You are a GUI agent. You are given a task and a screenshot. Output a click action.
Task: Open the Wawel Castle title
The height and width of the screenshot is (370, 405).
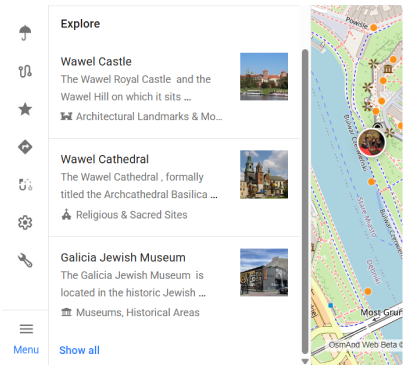click(x=96, y=62)
